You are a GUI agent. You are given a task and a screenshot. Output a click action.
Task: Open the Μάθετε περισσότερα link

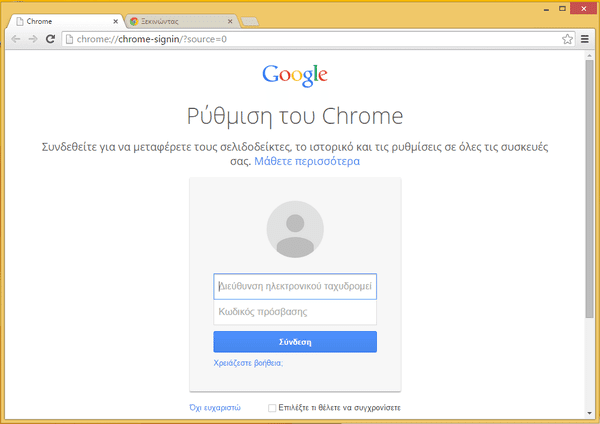(x=307, y=161)
